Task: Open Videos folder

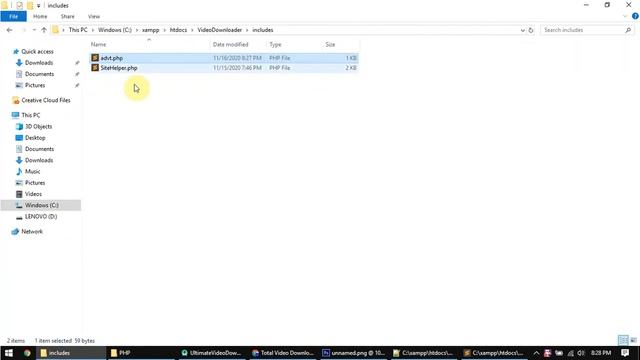Action: click(33, 194)
